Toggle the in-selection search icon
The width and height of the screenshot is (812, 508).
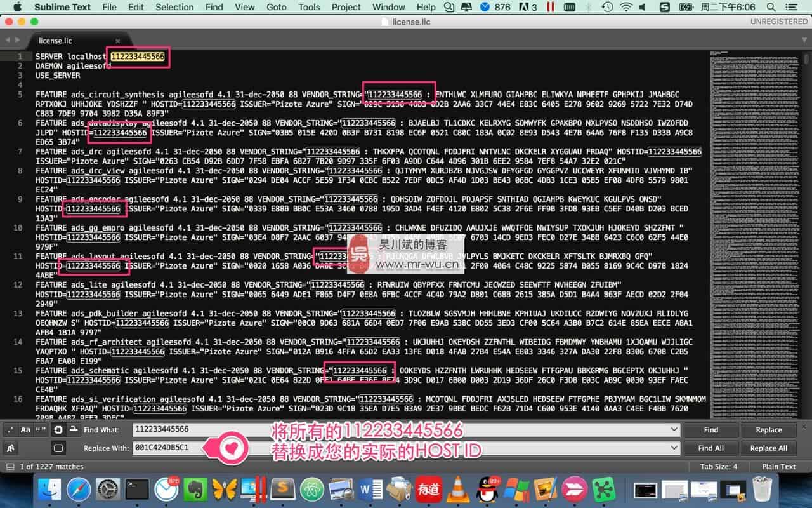point(74,430)
